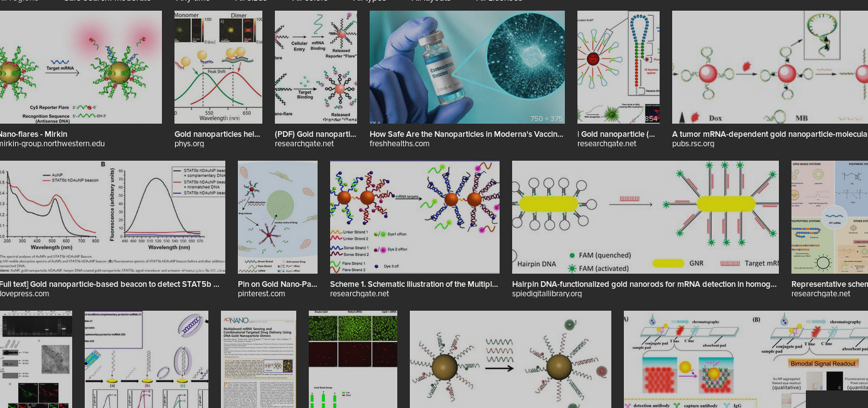The height and width of the screenshot is (408, 868).
Task: Open the lipid-based and polymeric systems infographic thumbnail
Action: (830, 217)
